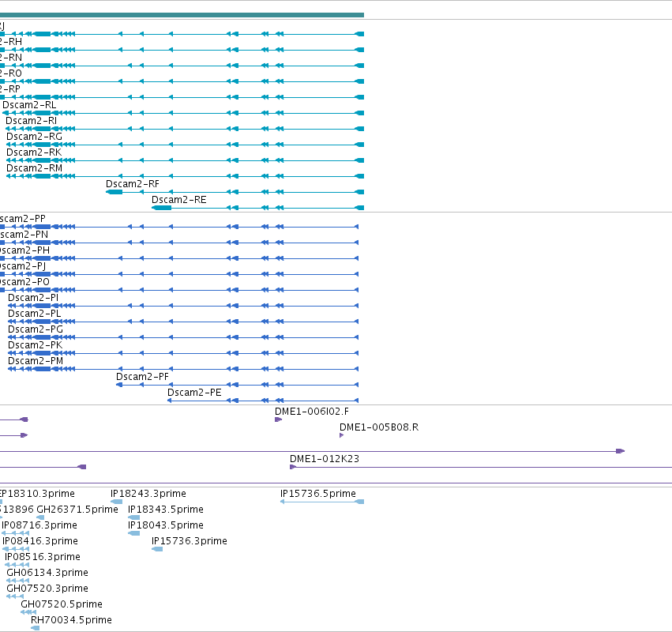Select the Dscam2-PI protein label

pyautogui.click(x=33, y=298)
